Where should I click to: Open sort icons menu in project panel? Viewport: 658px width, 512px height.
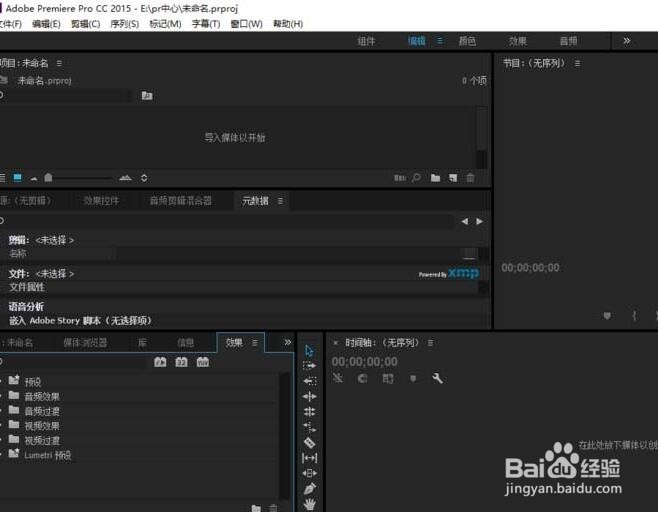pos(144,178)
